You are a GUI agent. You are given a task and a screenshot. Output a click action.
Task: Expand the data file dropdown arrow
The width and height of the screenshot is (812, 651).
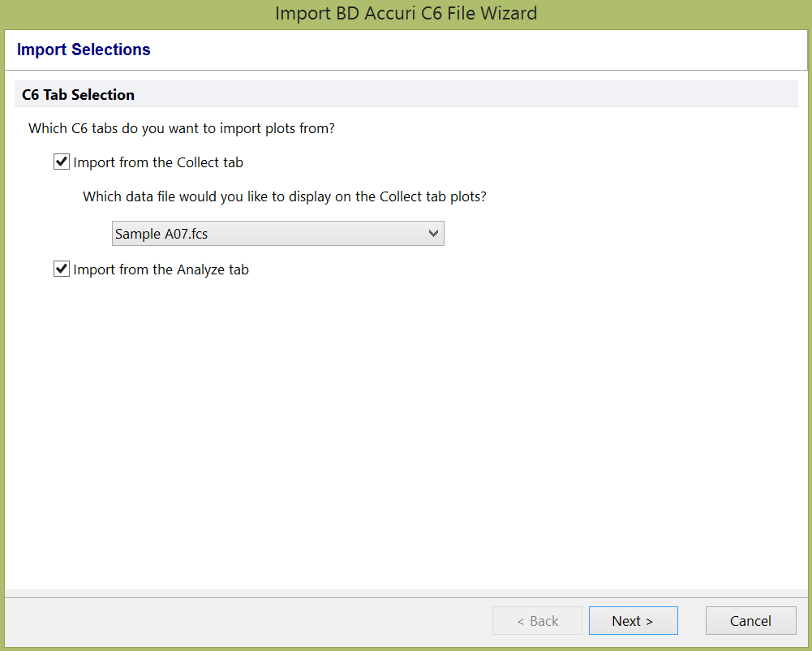[433, 234]
